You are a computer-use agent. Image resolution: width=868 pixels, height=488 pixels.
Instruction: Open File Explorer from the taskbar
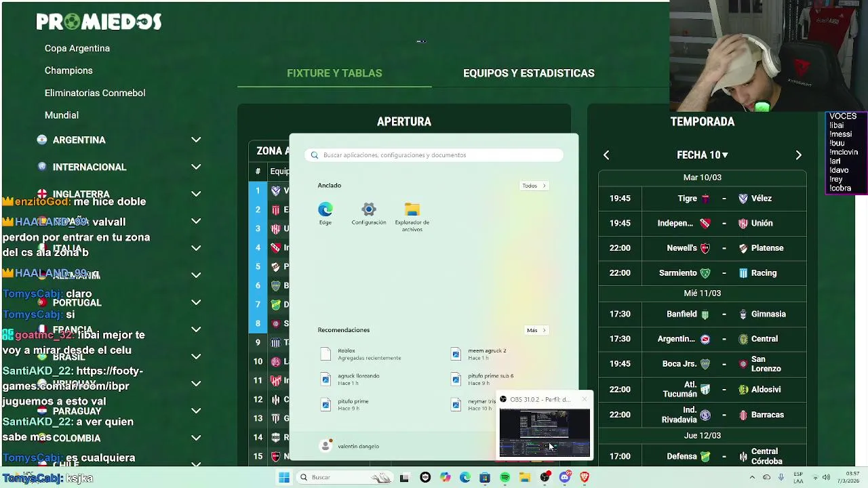524,477
